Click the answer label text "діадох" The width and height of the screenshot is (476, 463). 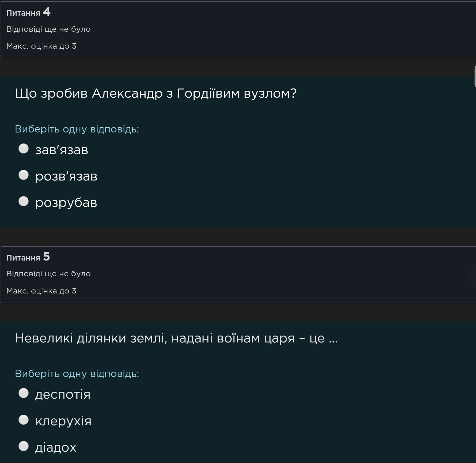pyautogui.click(x=56, y=447)
